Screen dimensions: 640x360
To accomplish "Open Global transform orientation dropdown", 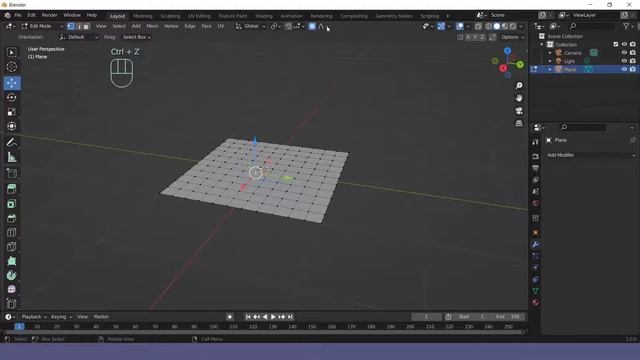I will click(x=251, y=26).
